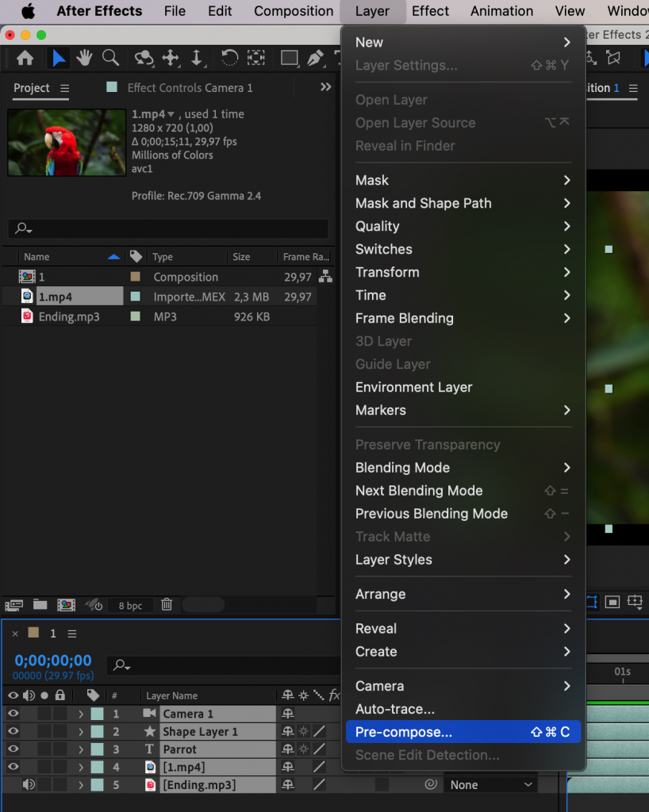Image resolution: width=649 pixels, height=812 pixels.
Task: Select the Pen tool
Action: tap(317, 58)
